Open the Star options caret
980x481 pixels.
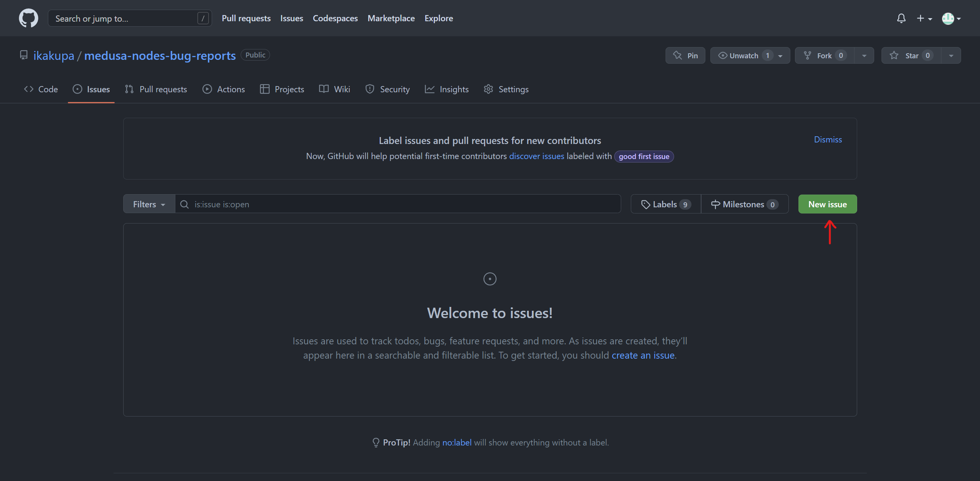tap(951, 55)
